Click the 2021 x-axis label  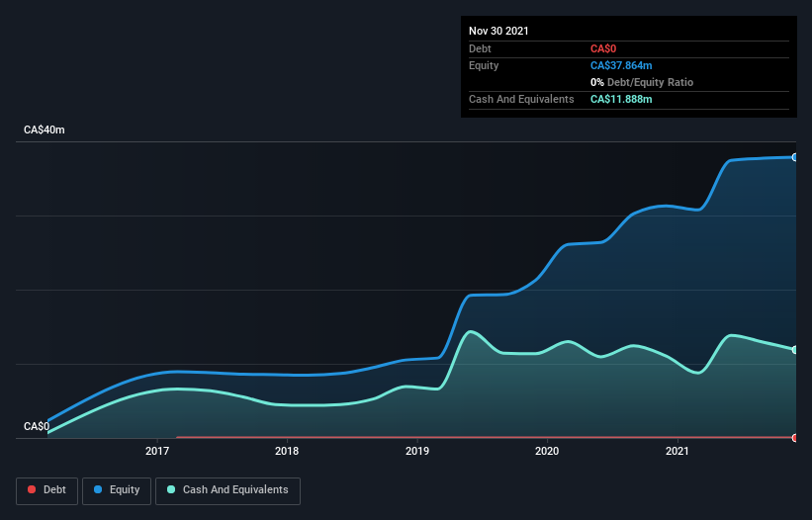[x=677, y=451]
